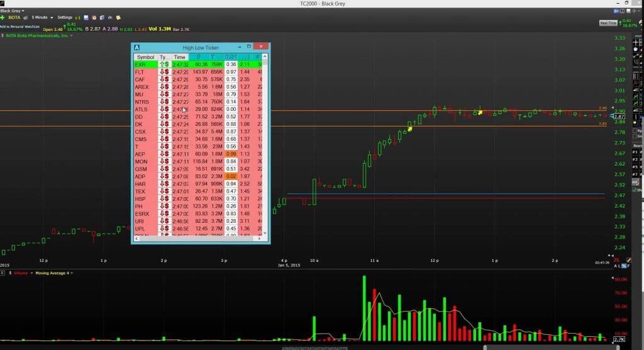Click the A arithmetic scale toggle

click(x=615, y=266)
